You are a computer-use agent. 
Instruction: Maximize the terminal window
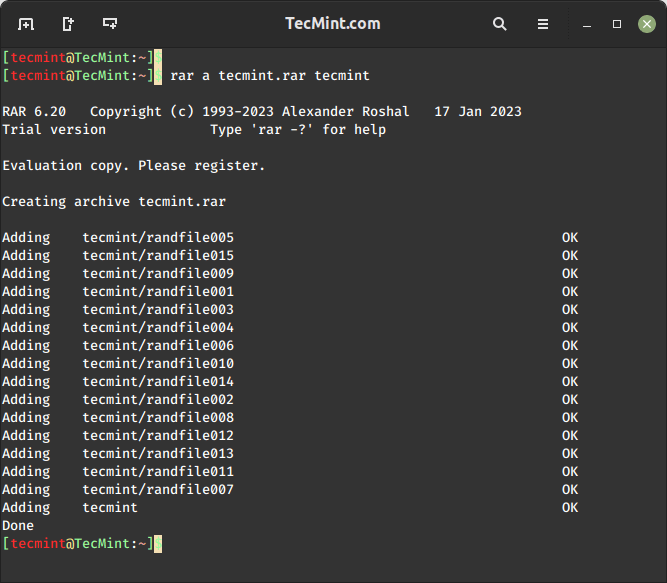[x=617, y=24]
